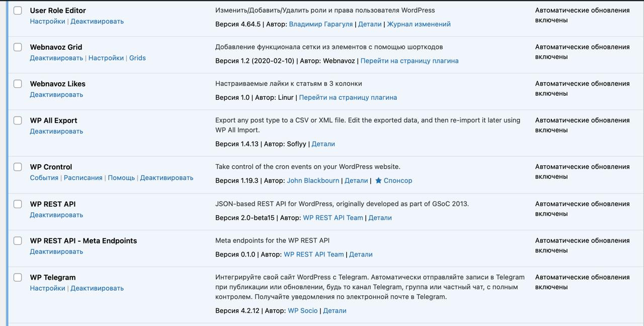Screen dimensions: 644x326
Task: Click WP Socio author link
Action: [x=302, y=311]
